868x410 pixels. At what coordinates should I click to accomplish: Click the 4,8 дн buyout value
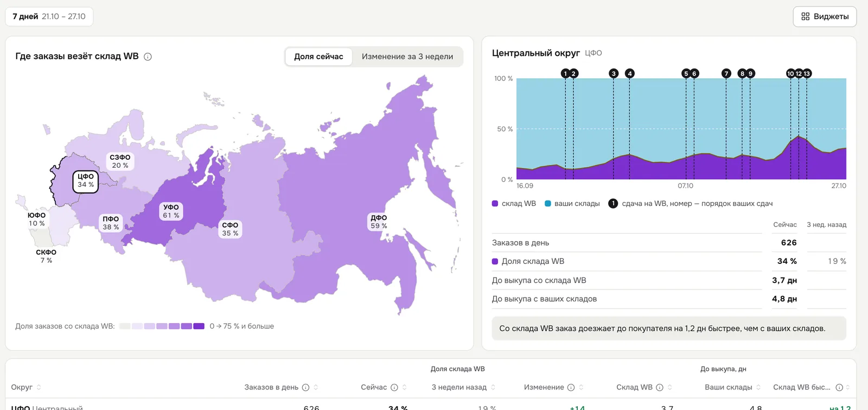[x=784, y=299]
